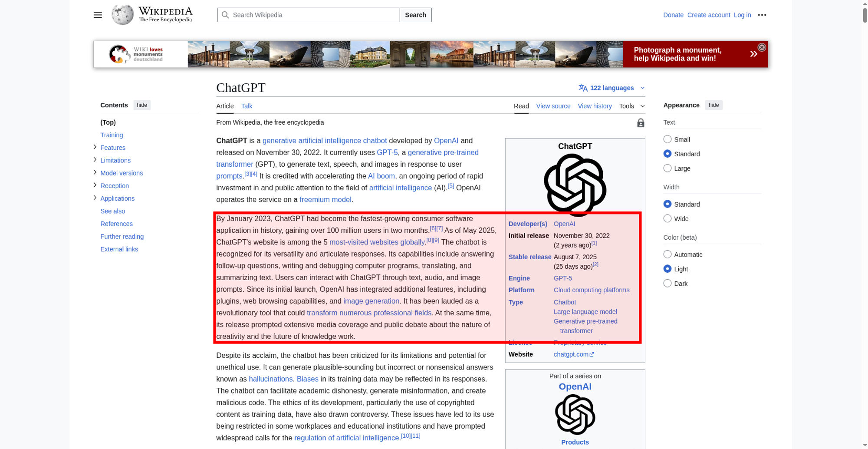Click citation reference [5]

[450, 186]
